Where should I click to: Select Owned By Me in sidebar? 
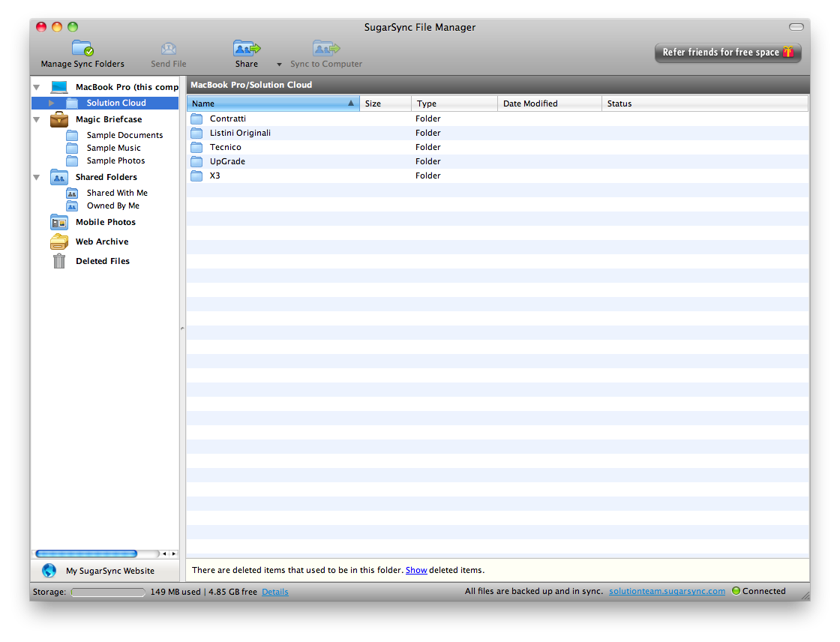coord(113,205)
